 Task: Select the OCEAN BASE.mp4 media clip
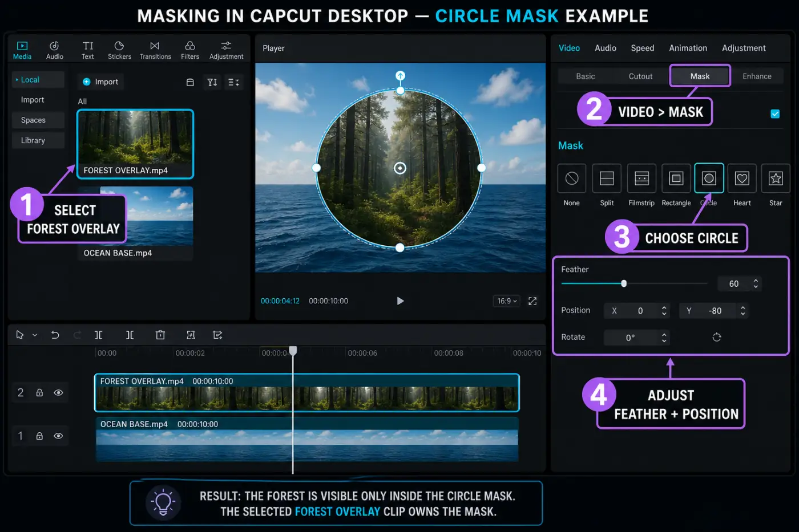[135, 224]
